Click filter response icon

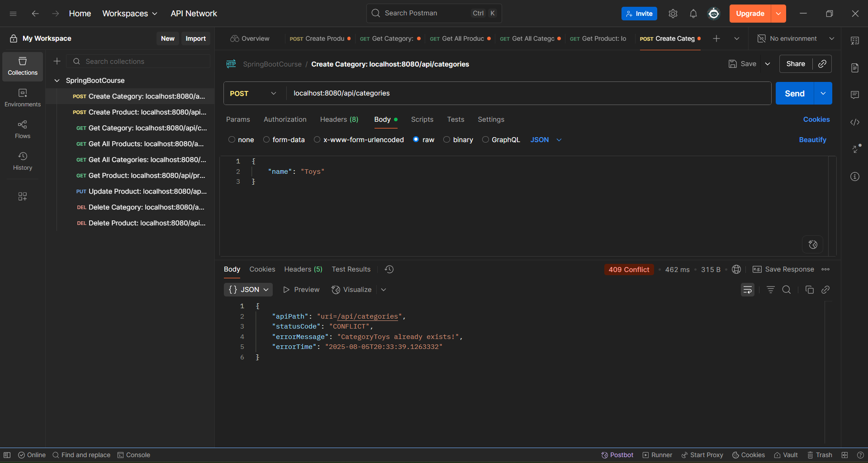pos(771,290)
